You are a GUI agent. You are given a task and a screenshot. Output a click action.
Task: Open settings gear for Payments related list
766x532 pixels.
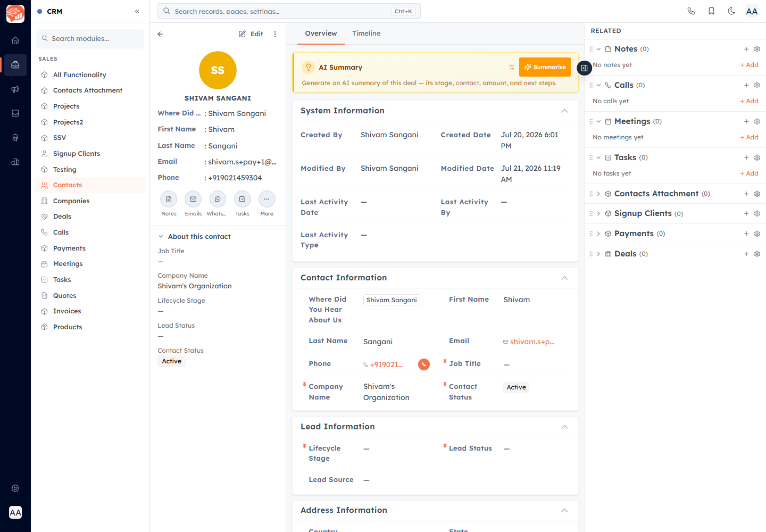[757, 234]
